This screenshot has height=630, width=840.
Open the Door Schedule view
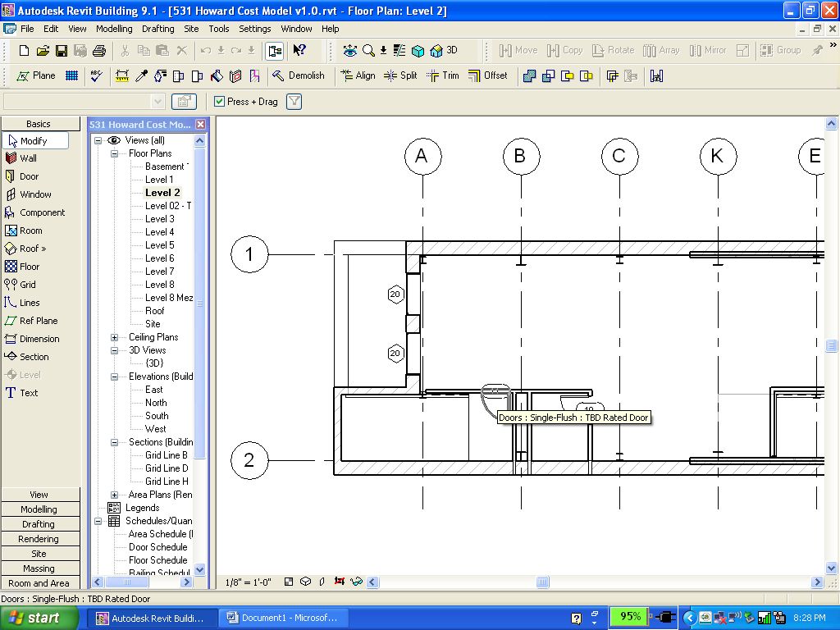158,547
